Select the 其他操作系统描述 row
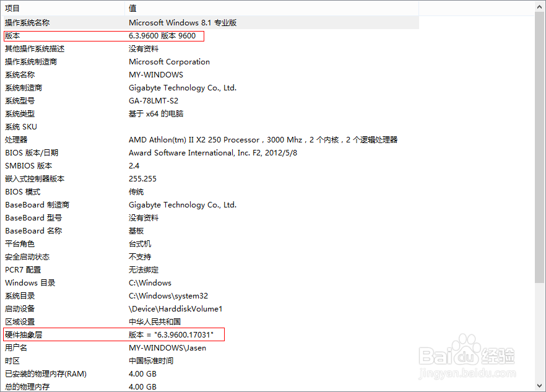546x392 pixels. [210, 49]
